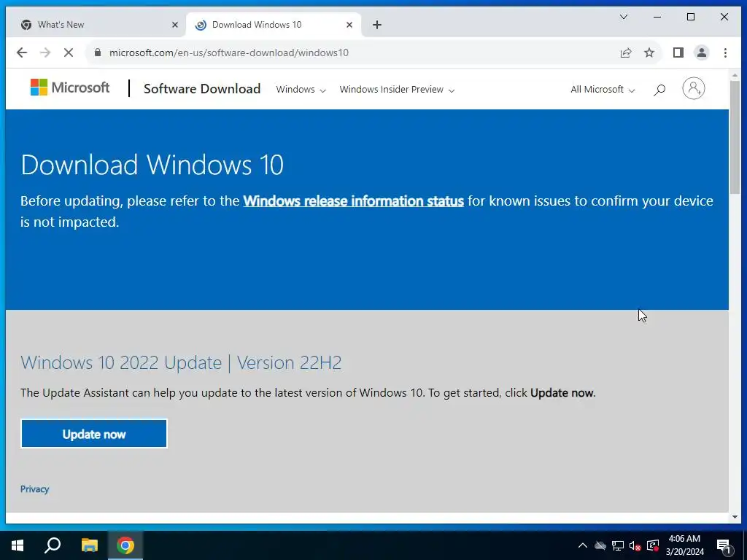The image size is (747, 560).
Task: Stop loading the page with X button
Action: (69, 52)
